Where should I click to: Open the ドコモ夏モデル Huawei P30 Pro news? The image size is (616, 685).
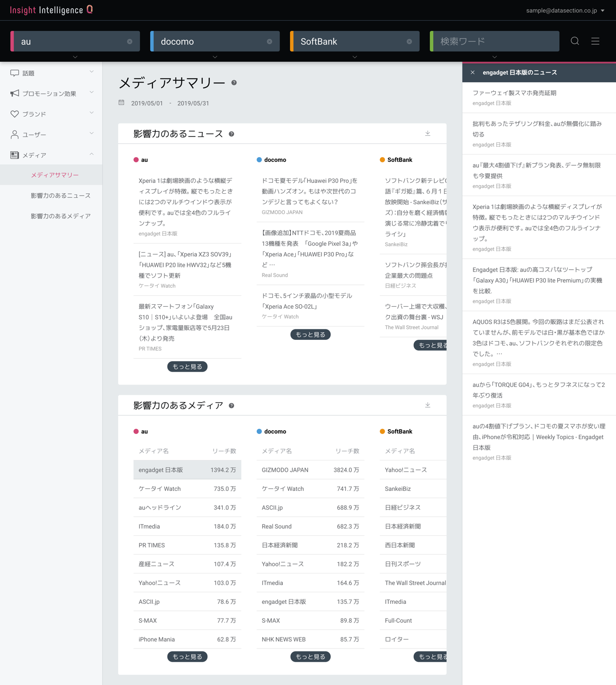click(x=310, y=196)
